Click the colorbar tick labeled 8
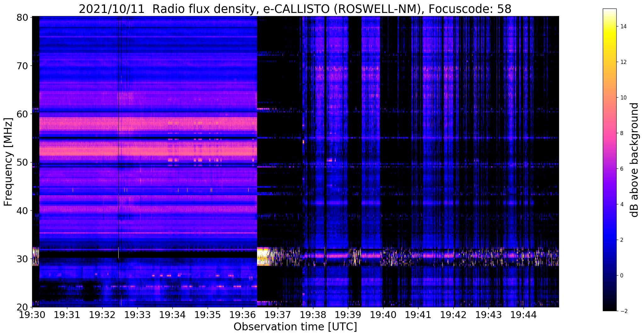644x336 pixels. pyautogui.click(x=621, y=133)
